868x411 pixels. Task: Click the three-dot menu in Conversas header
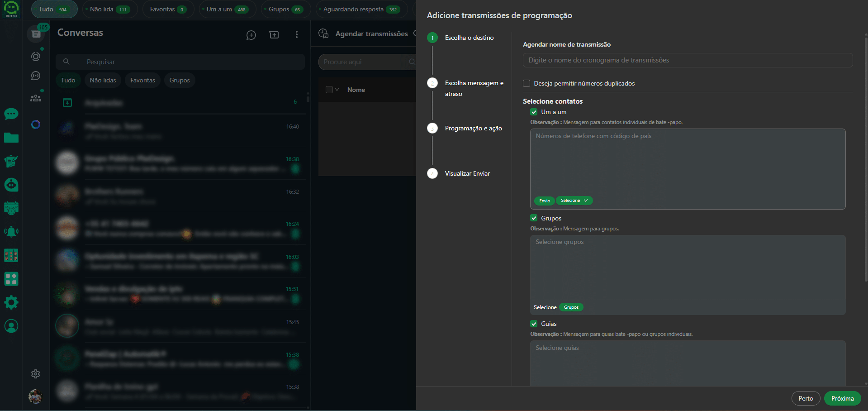pyautogui.click(x=297, y=35)
